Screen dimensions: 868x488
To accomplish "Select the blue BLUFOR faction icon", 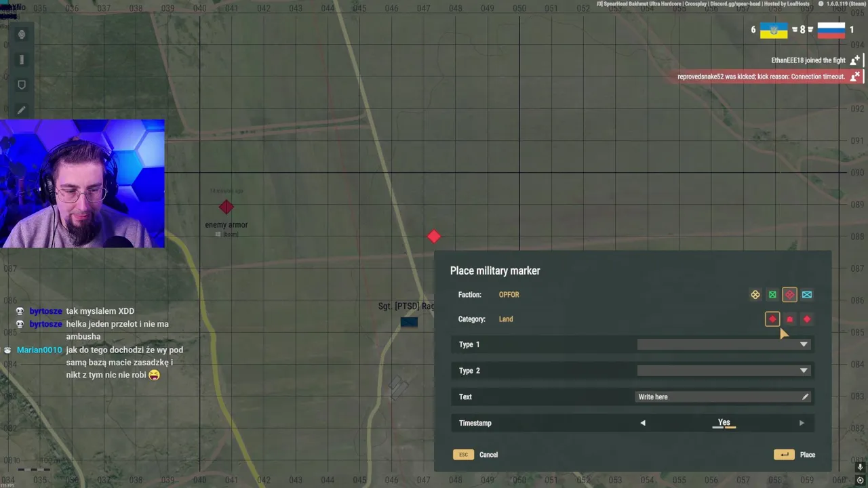I will click(x=807, y=295).
